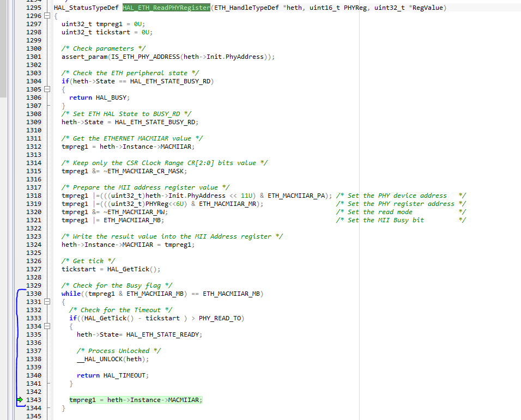Click the 'Check parameters' comment
Viewport: 521px width, 420px height.
[104, 48]
